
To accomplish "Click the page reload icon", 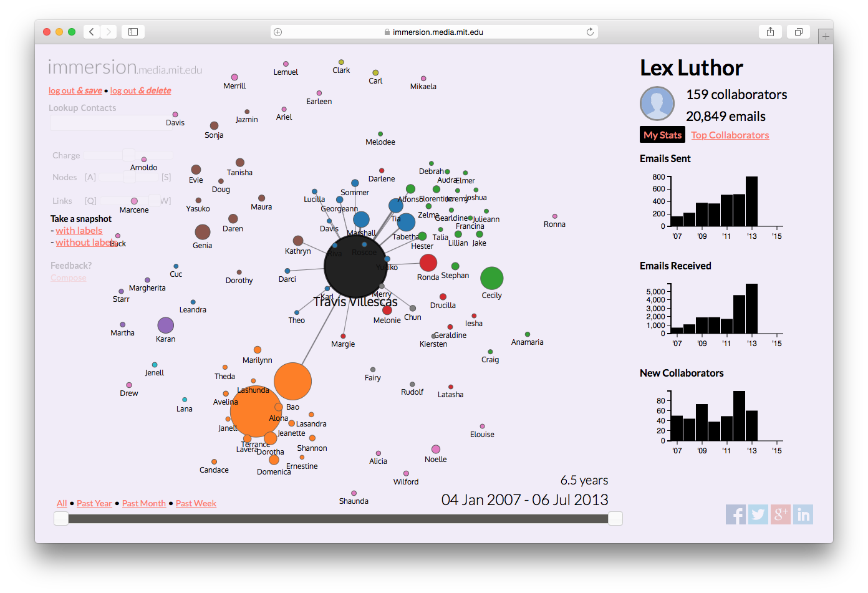I will click(590, 32).
